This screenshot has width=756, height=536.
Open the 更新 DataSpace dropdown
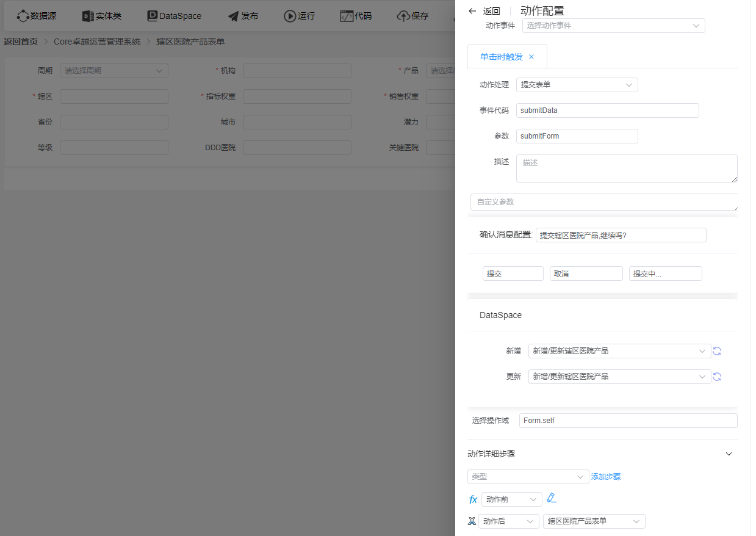point(619,377)
